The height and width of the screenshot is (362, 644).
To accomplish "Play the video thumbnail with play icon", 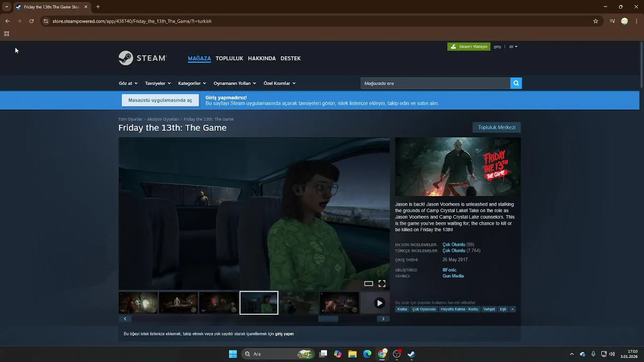I will [x=379, y=303].
